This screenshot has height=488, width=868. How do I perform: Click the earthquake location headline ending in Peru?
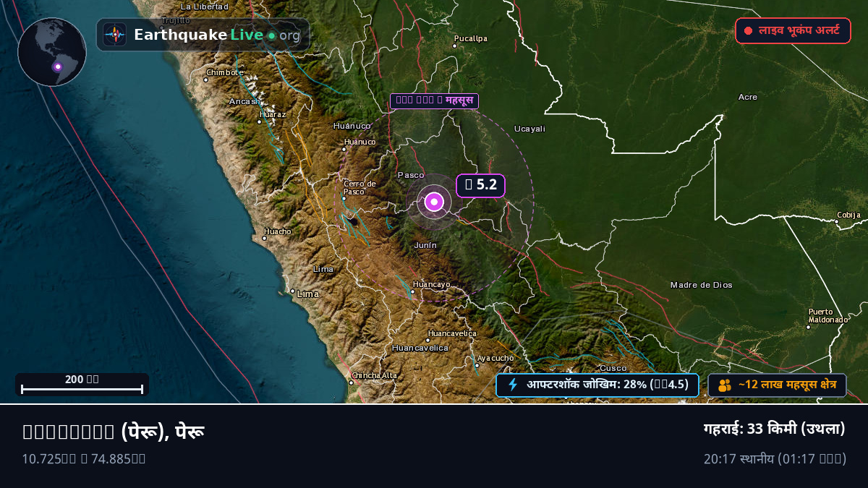point(114,432)
